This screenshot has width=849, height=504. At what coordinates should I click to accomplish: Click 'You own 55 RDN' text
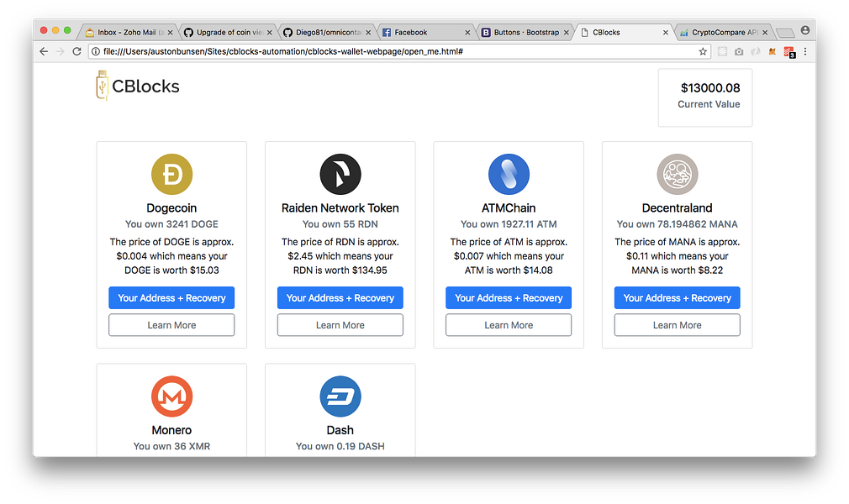pyautogui.click(x=340, y=224)
